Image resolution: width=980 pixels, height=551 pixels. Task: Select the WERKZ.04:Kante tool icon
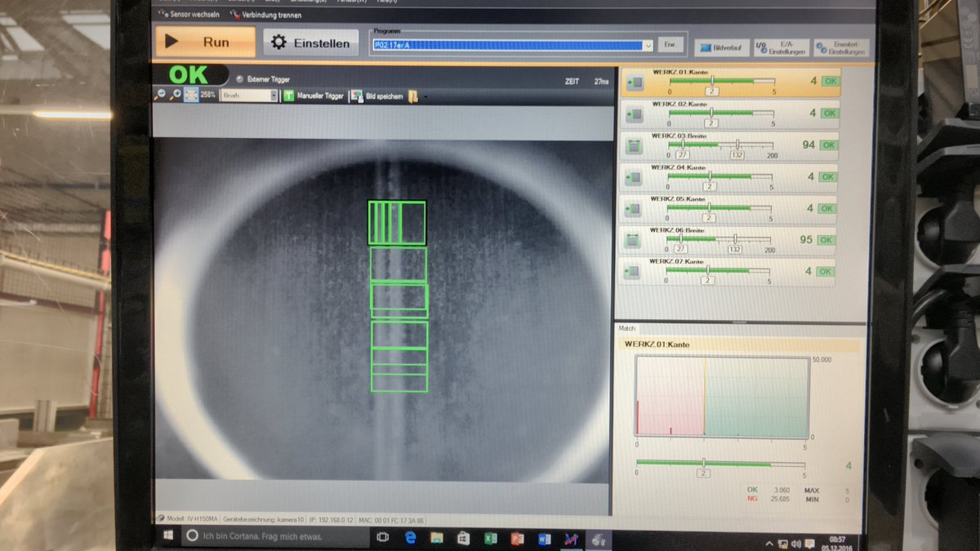tap(634, 177)
